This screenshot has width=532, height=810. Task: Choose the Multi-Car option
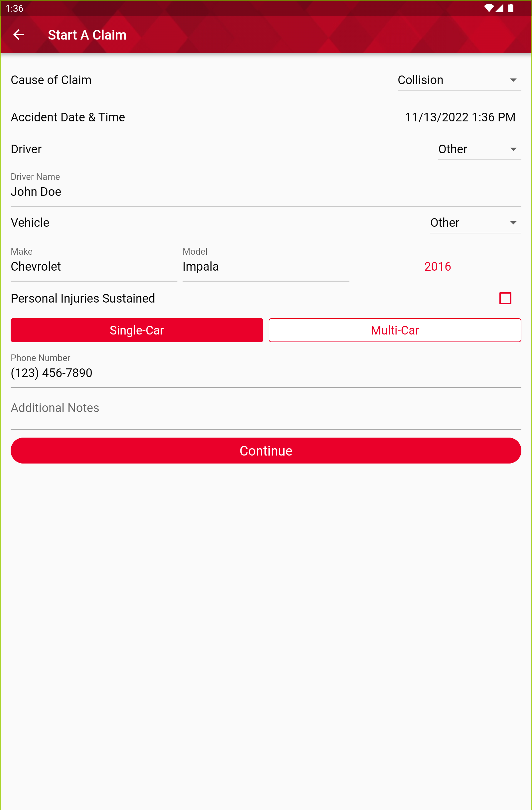click(395, 330)
